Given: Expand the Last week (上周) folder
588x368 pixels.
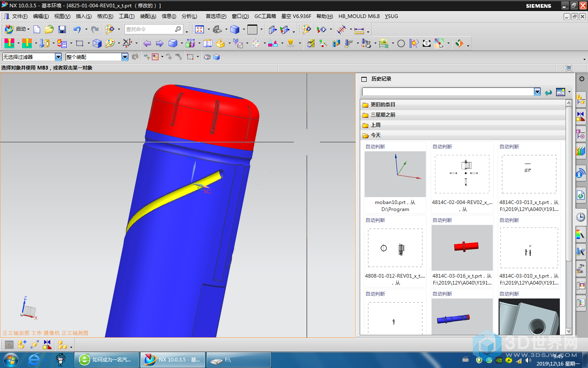Looking at the screenshot, I should point(463,125).
